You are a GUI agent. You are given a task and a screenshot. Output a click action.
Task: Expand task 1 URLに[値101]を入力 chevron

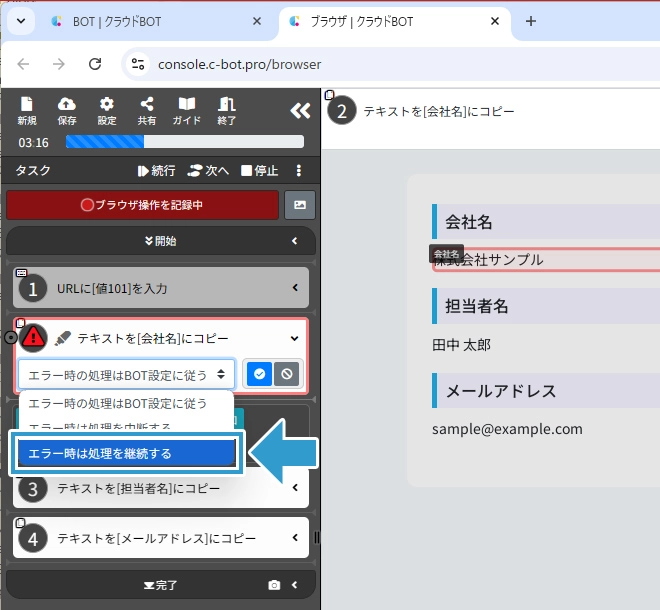[295, 288]
